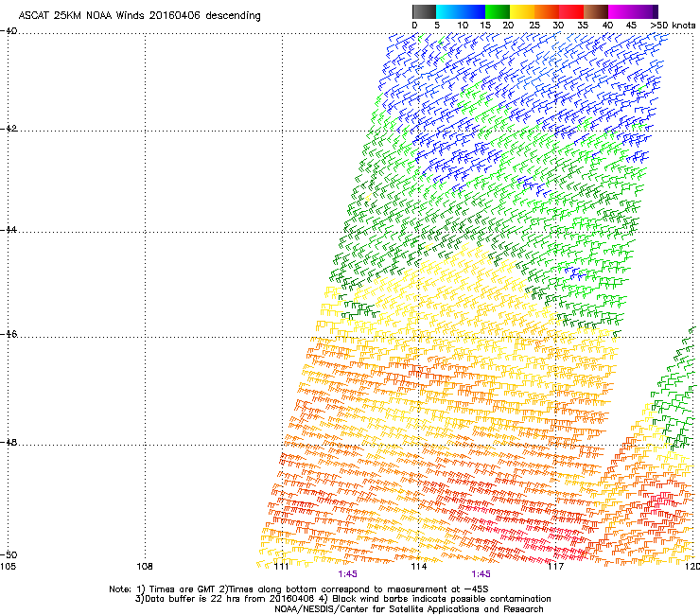Click the ASCAT 25KM NOAA Winds title
700x615 pixels.
point(139,15)
